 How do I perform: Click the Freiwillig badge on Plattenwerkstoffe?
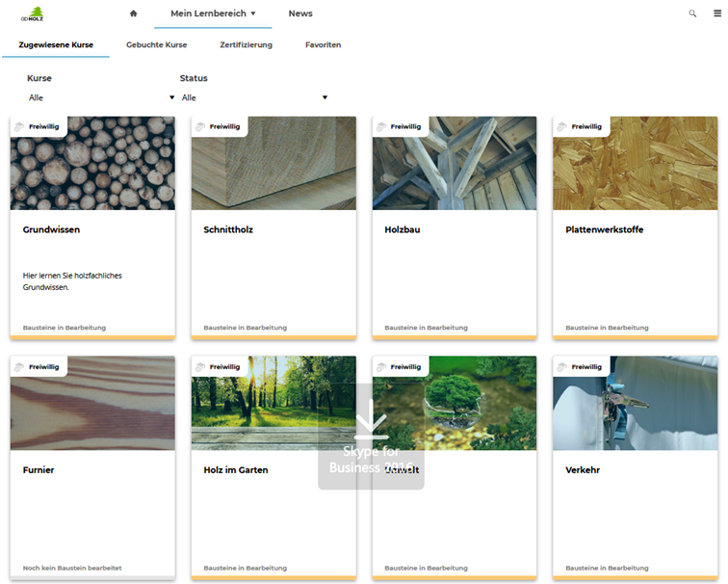[582, 126]
